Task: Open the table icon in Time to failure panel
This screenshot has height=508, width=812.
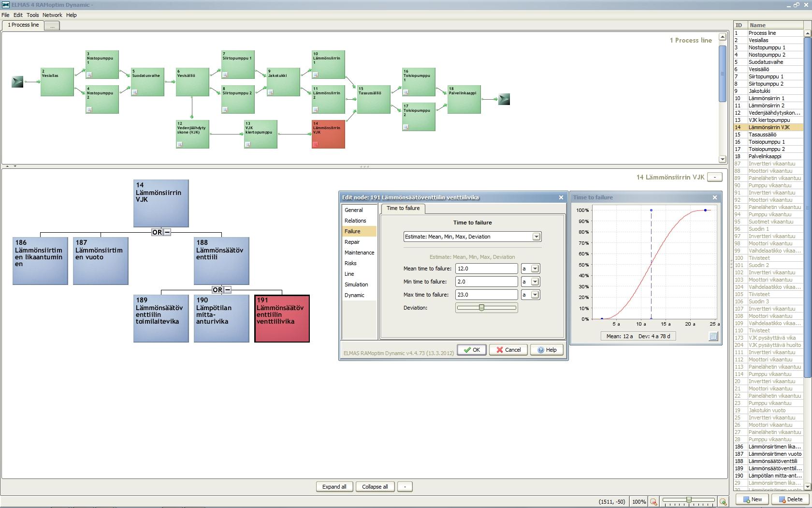Action: [x=713, y=336]
